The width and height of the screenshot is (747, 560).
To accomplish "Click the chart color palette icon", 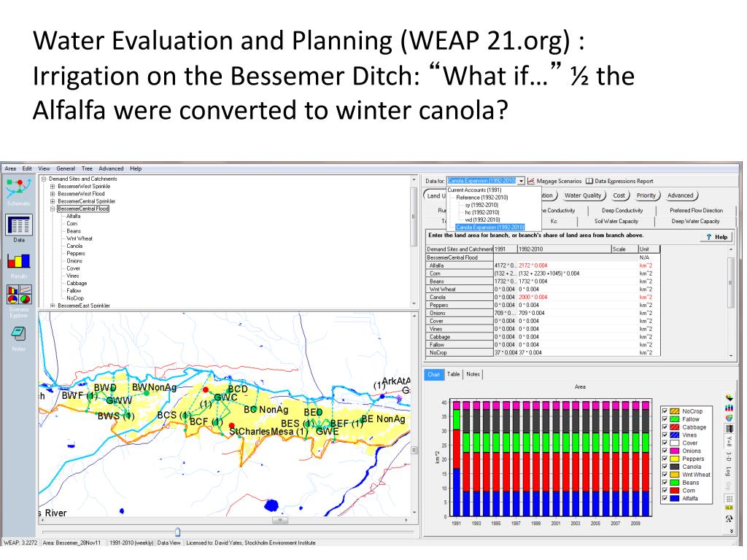I will click(729, 397).
